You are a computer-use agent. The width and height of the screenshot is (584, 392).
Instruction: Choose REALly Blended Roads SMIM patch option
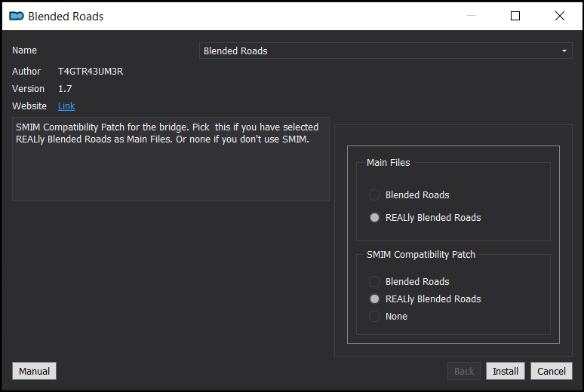[x=425, y=299]
